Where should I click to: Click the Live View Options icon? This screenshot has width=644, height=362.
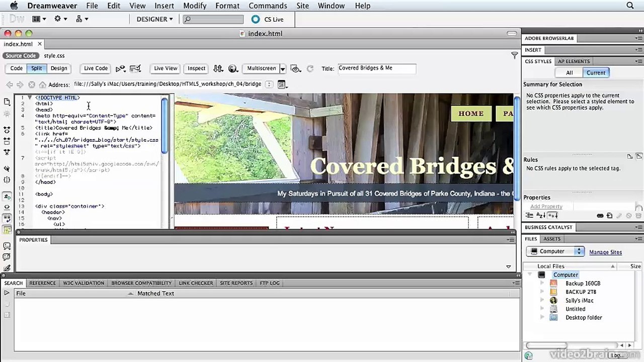click(282, 84)
